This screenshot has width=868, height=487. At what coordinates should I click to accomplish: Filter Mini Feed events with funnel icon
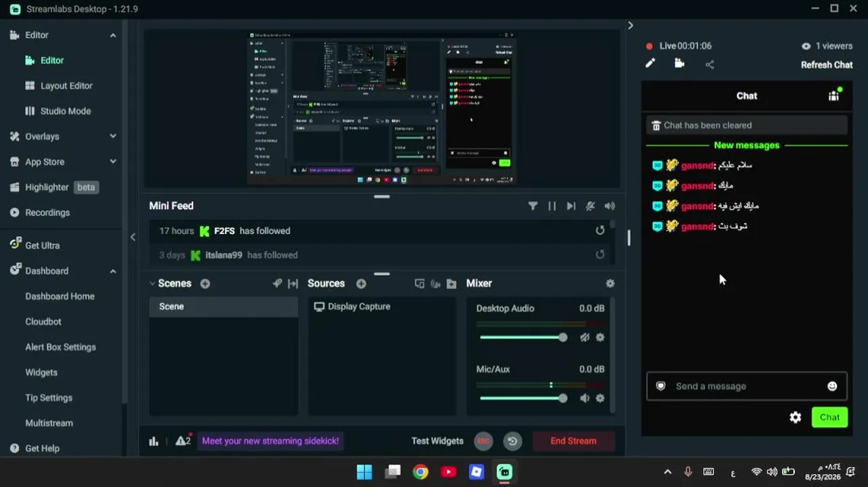[x=533, y=206]
